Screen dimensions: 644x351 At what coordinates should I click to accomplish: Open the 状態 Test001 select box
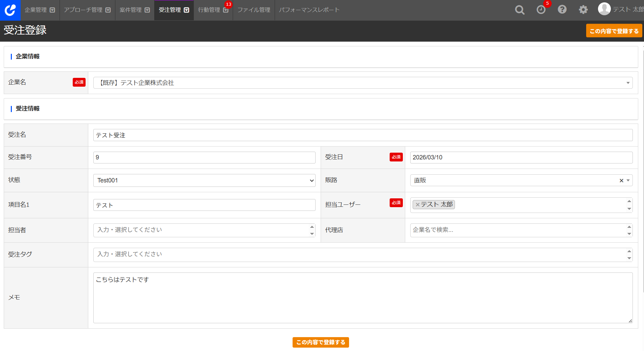point(204,180)
